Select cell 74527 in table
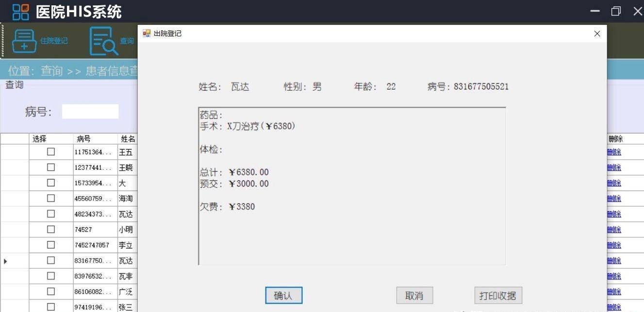 pos(95,230)
